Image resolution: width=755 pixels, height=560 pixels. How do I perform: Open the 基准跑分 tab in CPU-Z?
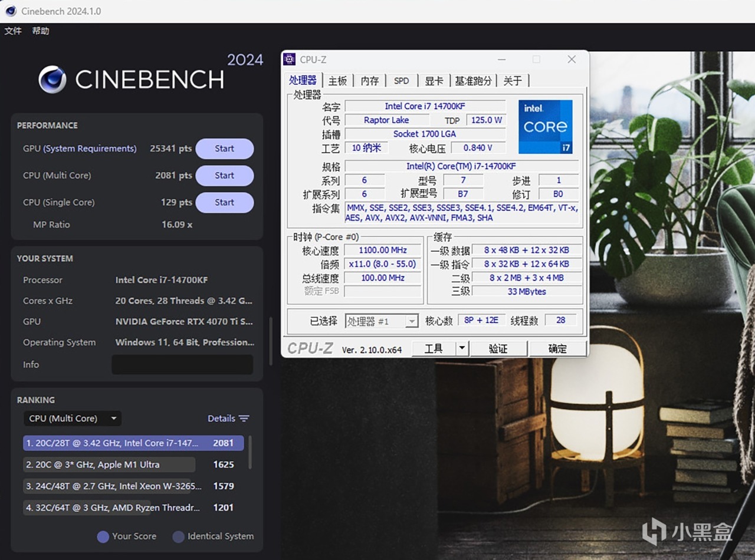473,81
